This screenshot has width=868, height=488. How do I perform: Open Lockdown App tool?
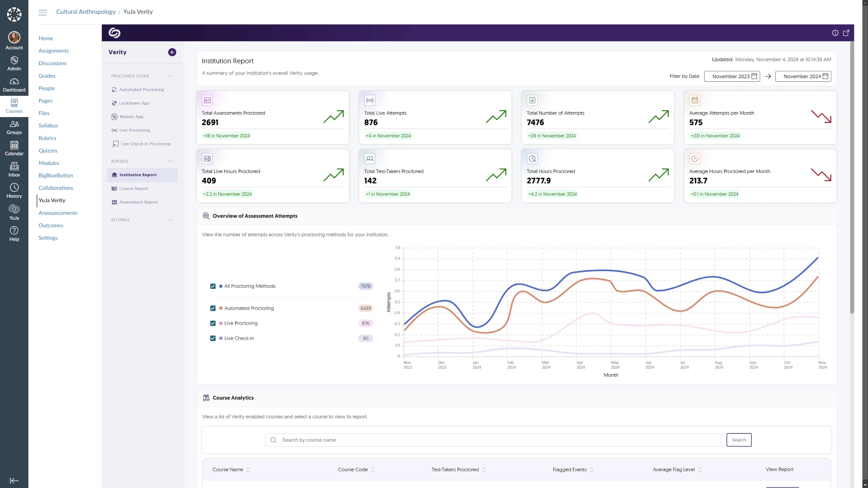(131, 103)
